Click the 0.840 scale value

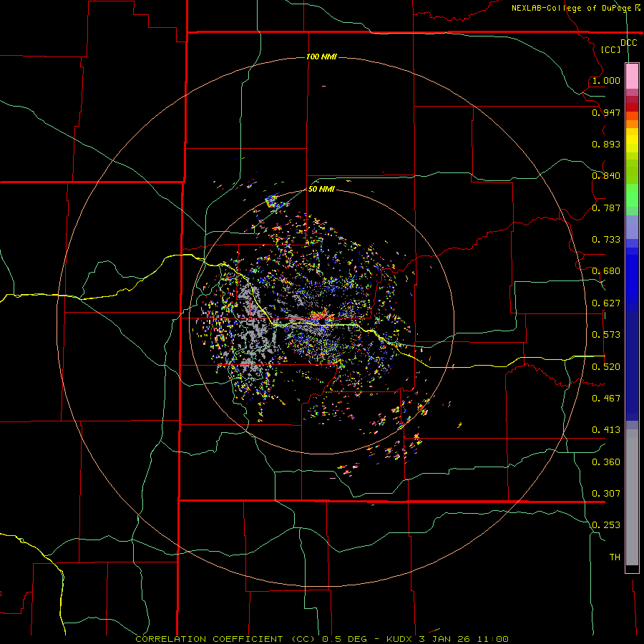[x=606, y=176]
